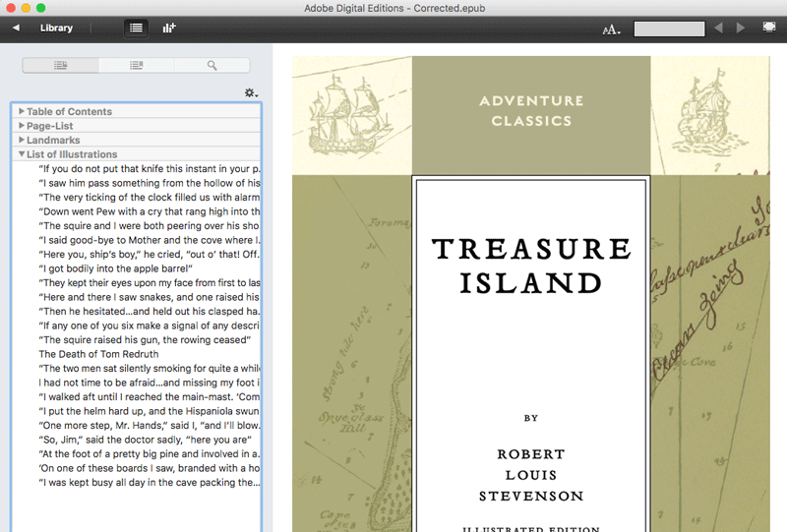787x532 pixels.
Task: Open "The squire raised his gun" entry
Action: pyautogui.click(x=145, y=340)
